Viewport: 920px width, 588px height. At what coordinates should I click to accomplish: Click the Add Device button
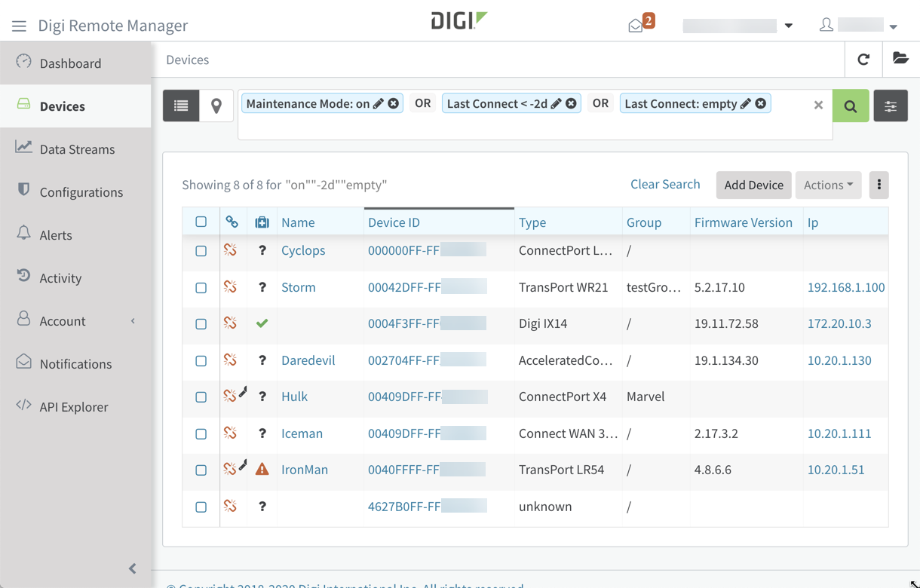(x=753, y=185)
